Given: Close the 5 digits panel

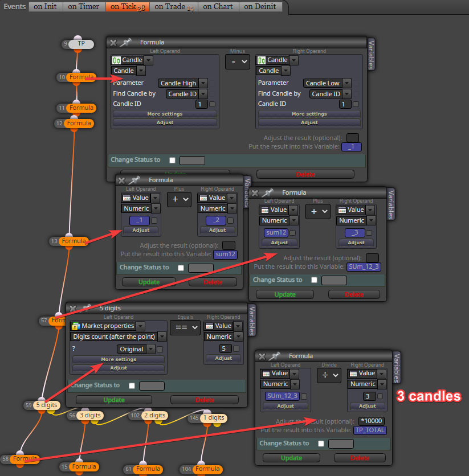Looking at the screenshot, I should [73, 309].
